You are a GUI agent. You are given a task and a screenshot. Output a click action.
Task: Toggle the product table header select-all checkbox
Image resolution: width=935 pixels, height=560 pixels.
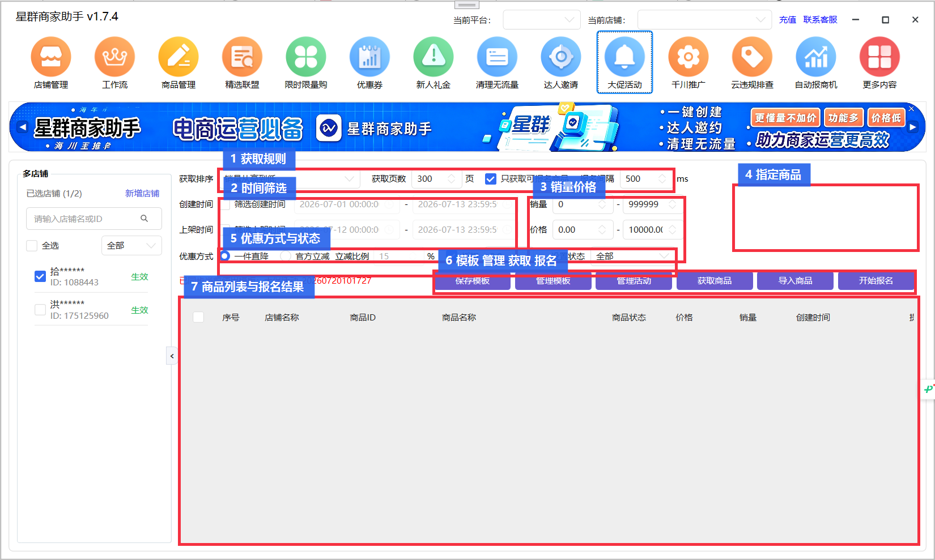tap(198, 317)
